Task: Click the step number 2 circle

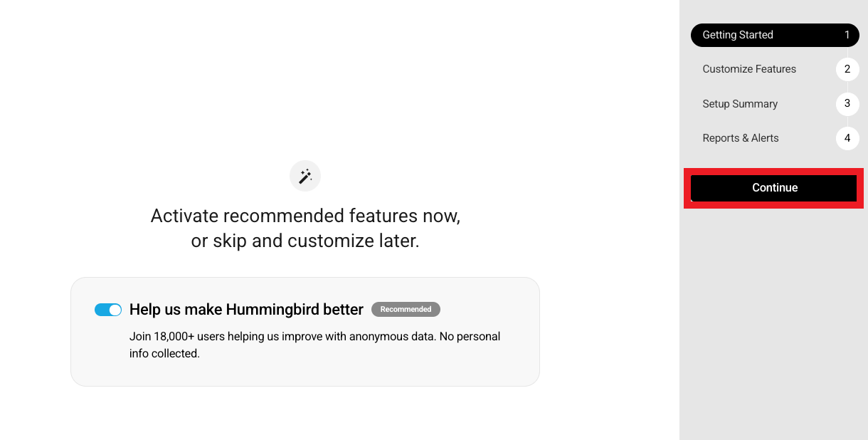Action: [x=847, y=69]
